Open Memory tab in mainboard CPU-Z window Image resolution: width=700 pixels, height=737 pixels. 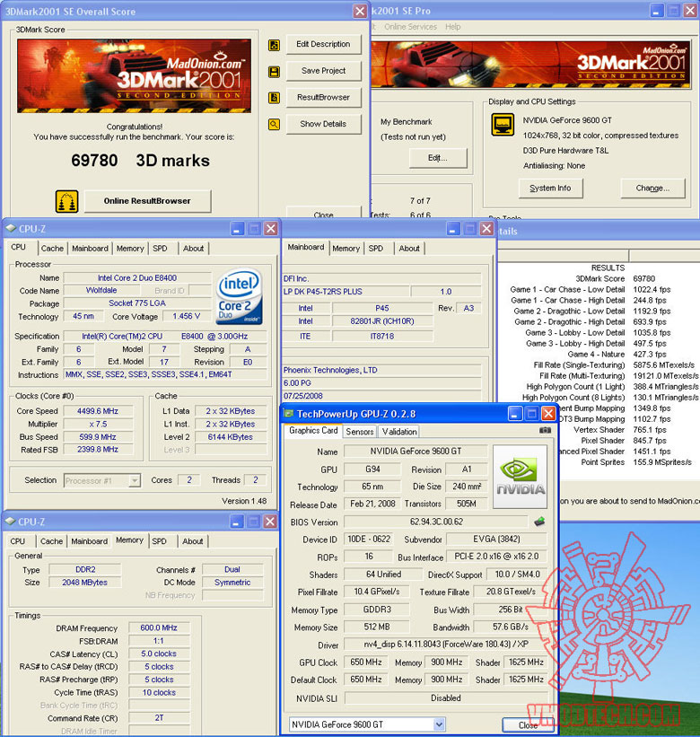click(346, 248)
